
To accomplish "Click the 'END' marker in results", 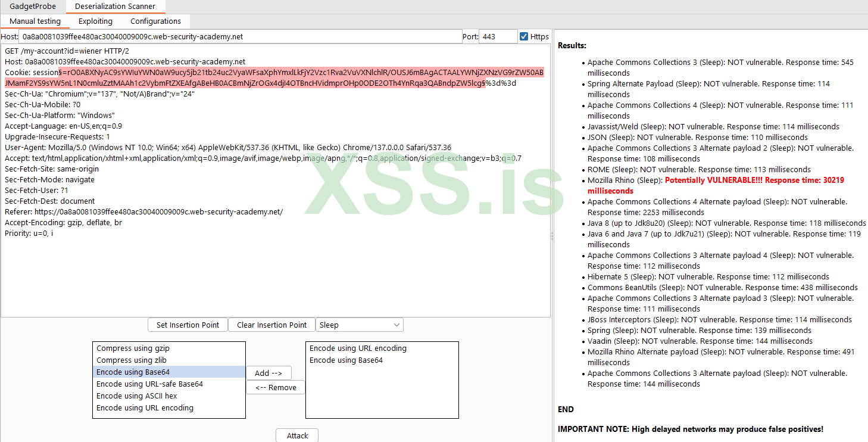I will point(566,409).
